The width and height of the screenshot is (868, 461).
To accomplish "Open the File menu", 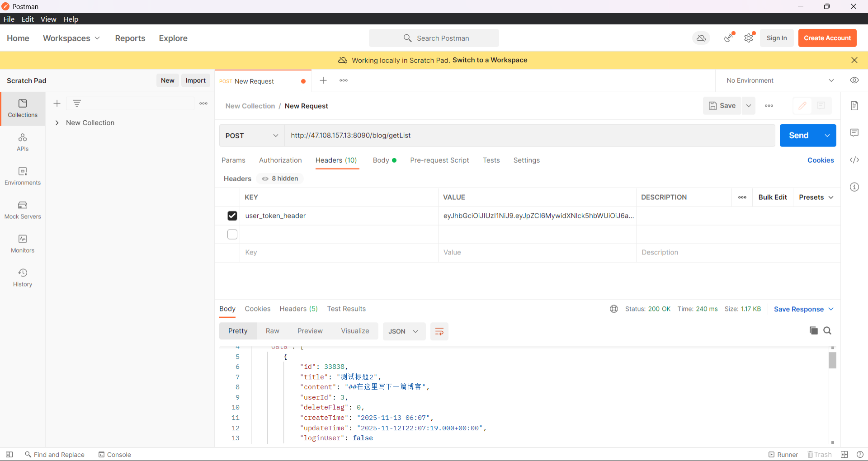I will coord(9,19).
